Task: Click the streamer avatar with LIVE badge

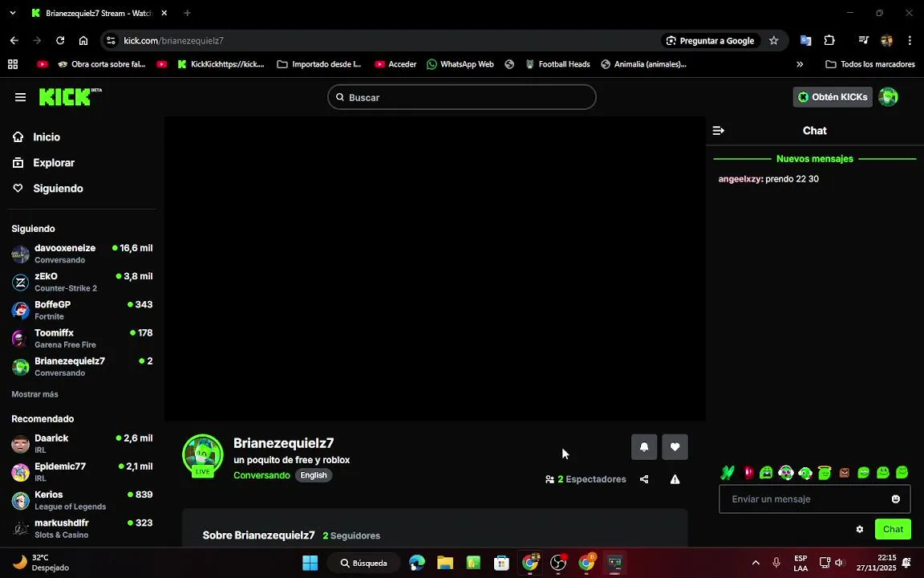Action: pyautogui.click(x=203, y=455)
